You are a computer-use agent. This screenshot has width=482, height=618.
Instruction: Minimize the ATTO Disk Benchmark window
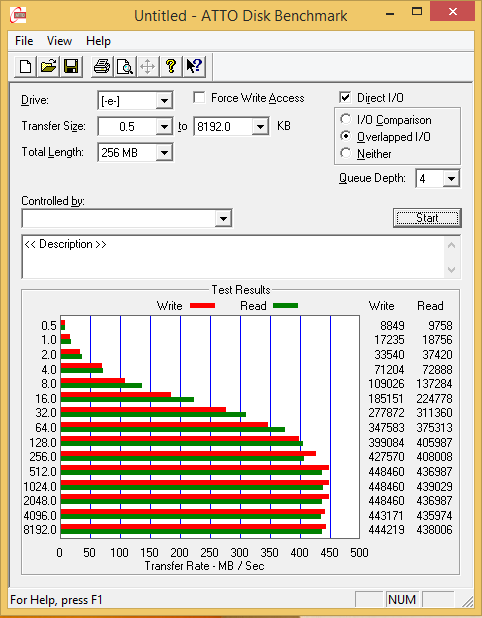(x=390, y=12)
